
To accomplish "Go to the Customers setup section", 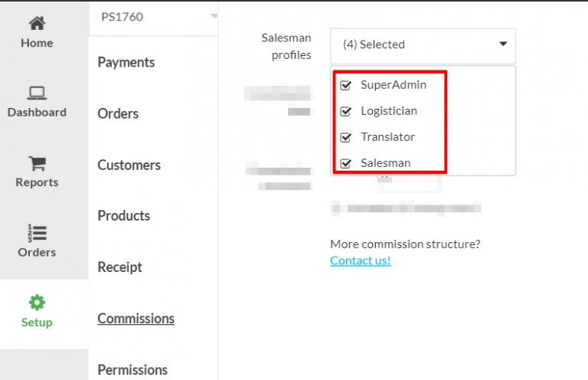I will click(x=129, y=165).
